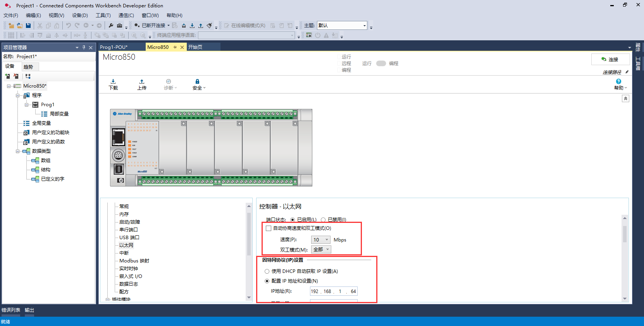Image resolution: width=644 pixels, height=326 pixels.
Task: Click the add device icon in project manager
Action: tap(7, 76)
